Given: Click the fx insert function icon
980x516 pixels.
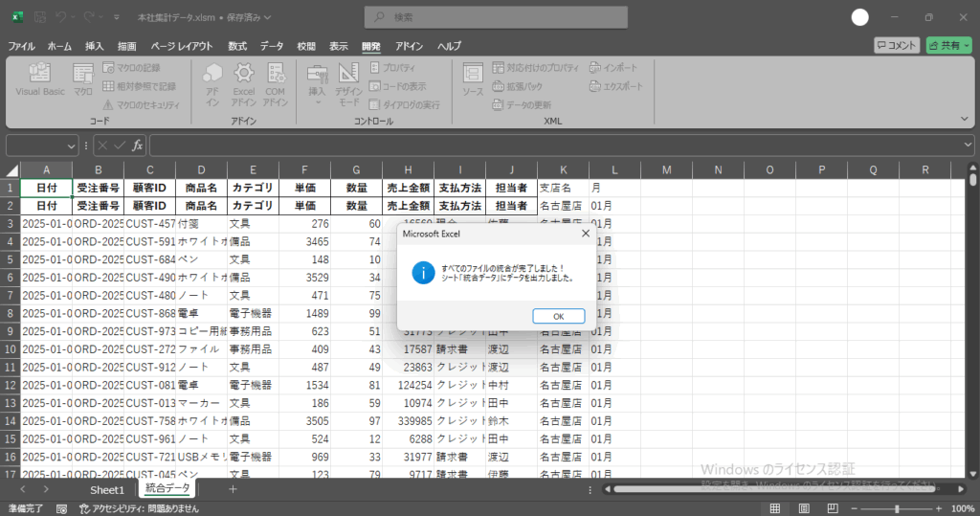Looking at the screenshot, I should point(138,146).
